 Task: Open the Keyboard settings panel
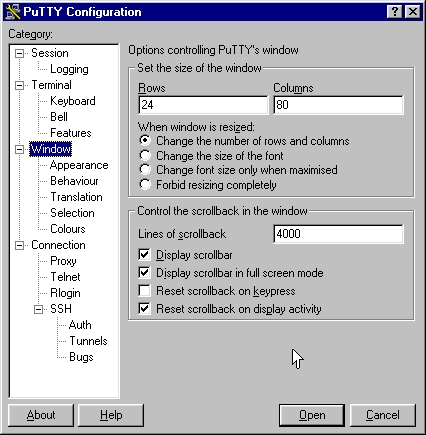(73, 101)
